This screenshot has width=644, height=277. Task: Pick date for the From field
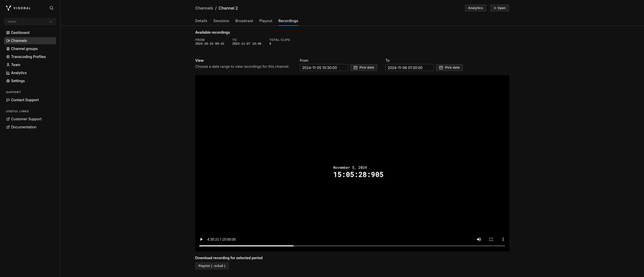tap(364, 68)
